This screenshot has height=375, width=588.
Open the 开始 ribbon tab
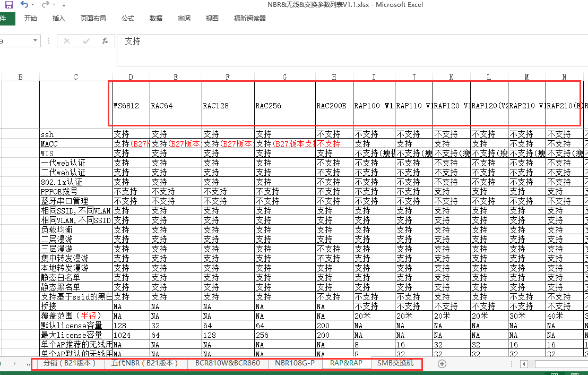(30, 19)
